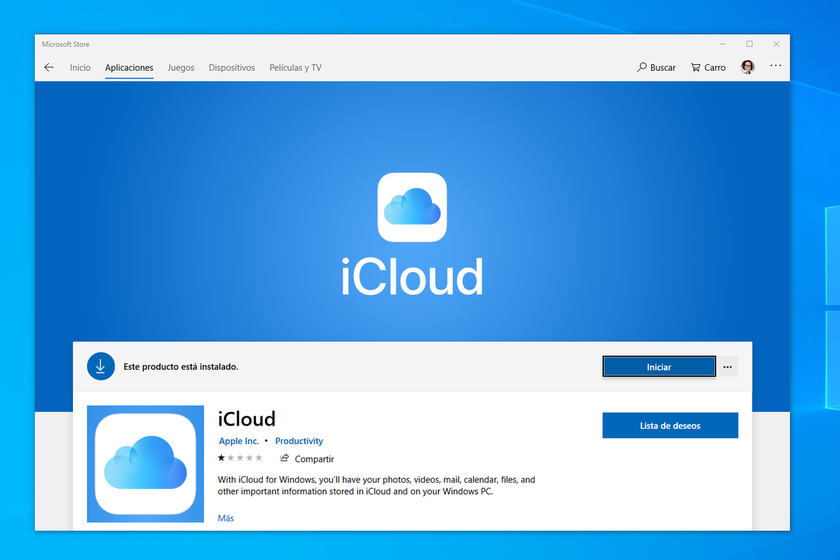Open the user profile avatar
The image size is (840, 560).
point(747,67)
